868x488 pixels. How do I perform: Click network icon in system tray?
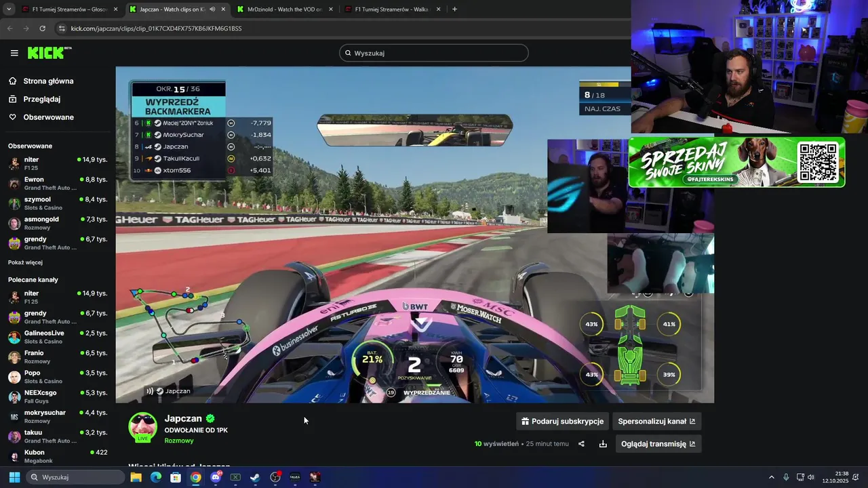800,477
